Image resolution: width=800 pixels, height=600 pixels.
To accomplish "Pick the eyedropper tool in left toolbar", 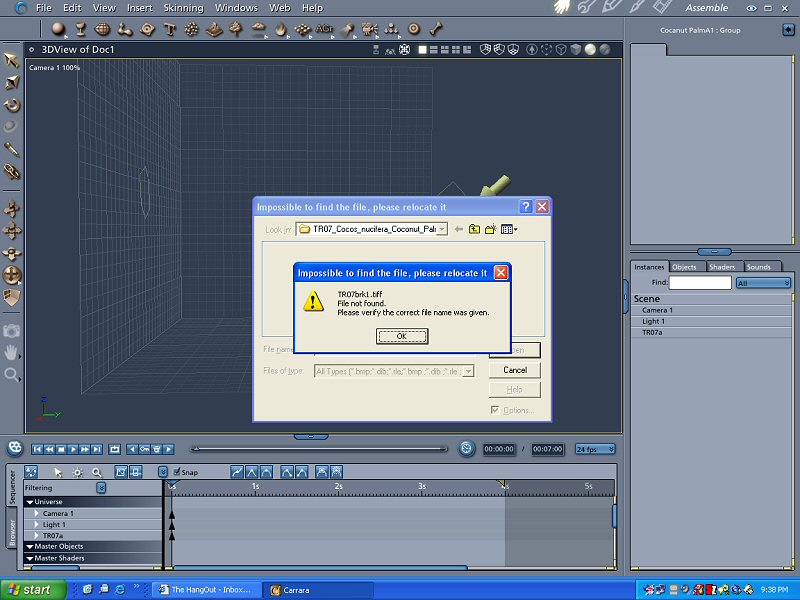I will pyautogui.click(x=12, y=149).
